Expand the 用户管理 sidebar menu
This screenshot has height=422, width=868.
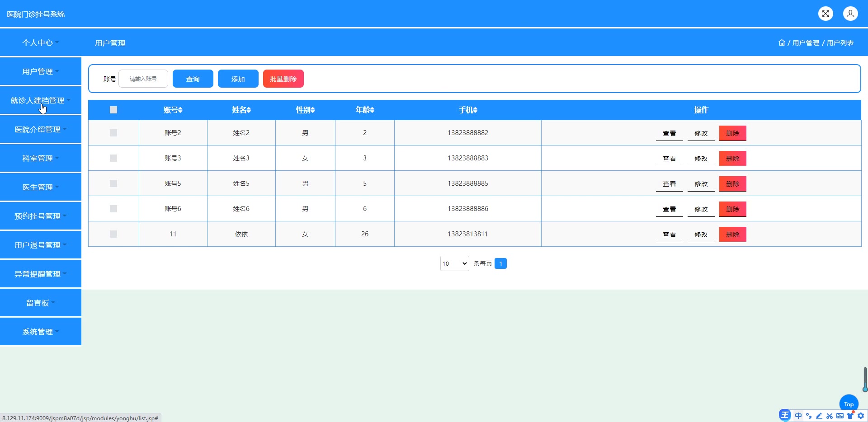pos(41,71)
